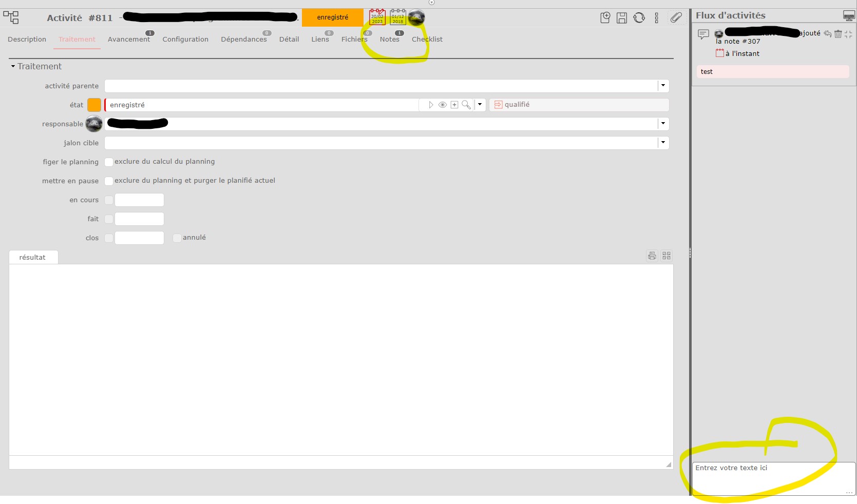Tick 'exclure du planning et purger' checkbox

point(109,181)
